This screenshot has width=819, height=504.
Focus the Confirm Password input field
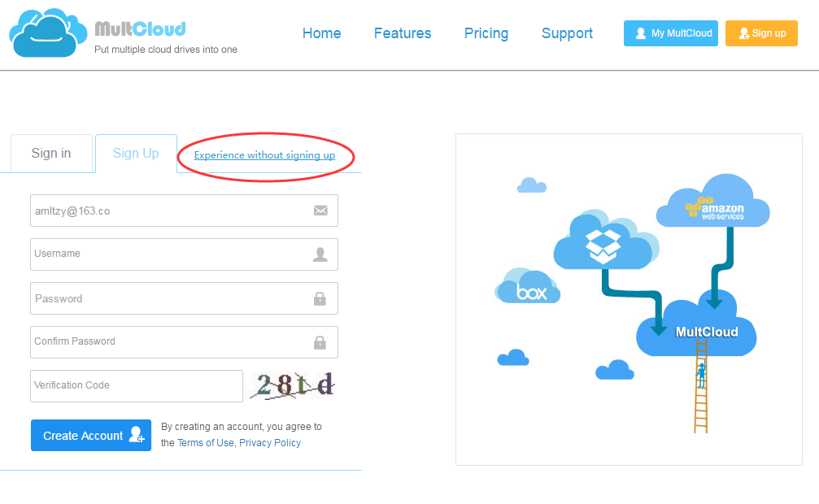point(184,342)
